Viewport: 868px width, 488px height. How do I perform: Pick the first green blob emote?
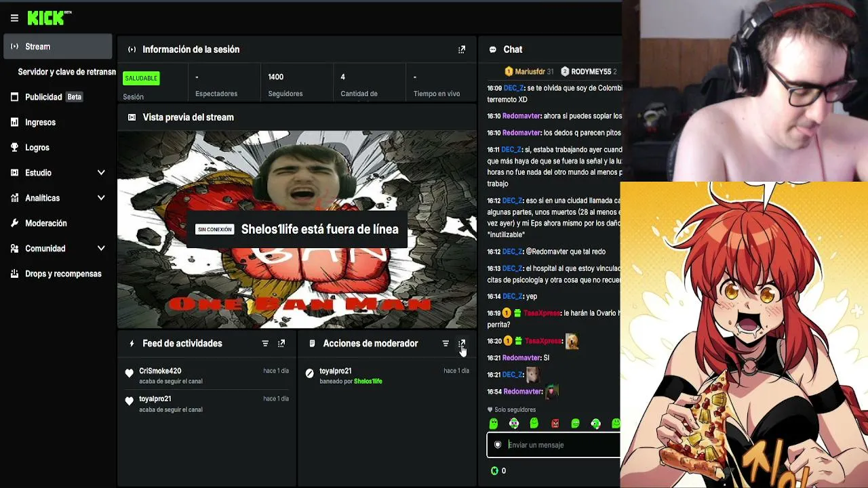pyautogui.click(x=494, y=424)
